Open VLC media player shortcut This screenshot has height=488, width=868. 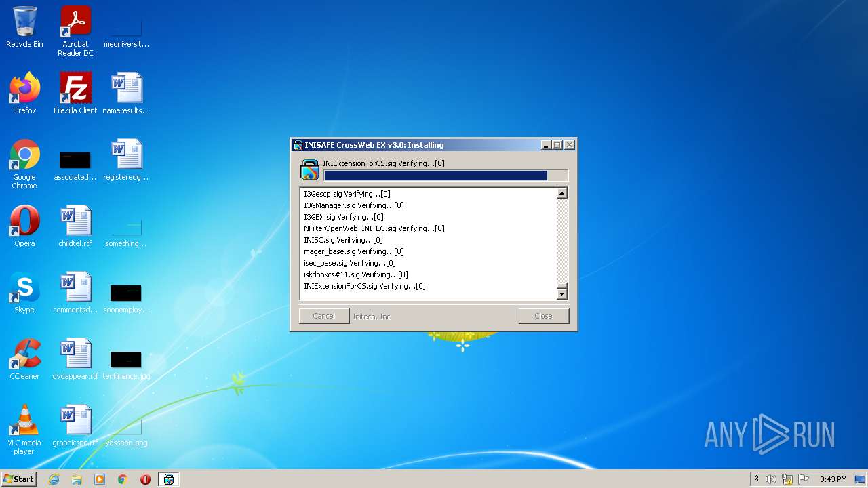click(x=24, y=430)
